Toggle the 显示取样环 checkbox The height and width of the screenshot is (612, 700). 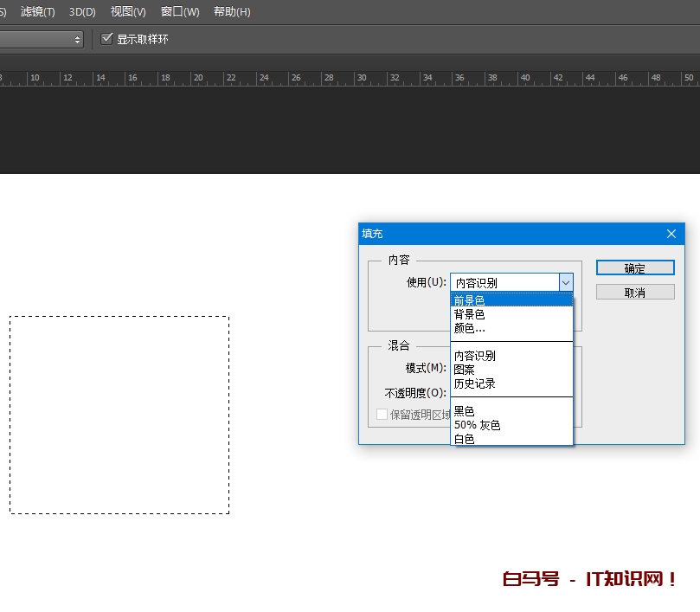pyautogui.click(x=107, y=39)
